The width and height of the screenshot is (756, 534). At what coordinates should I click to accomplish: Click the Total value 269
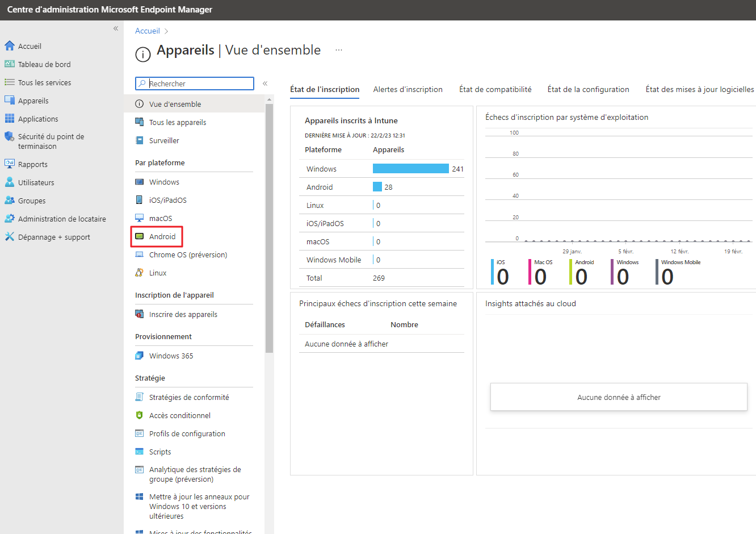(379, 278)
